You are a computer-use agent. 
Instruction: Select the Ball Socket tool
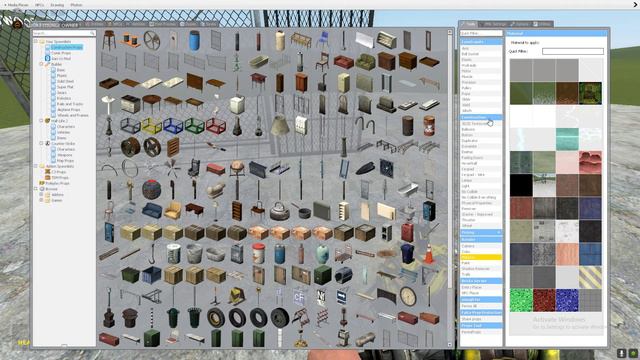tap(481, 54)
